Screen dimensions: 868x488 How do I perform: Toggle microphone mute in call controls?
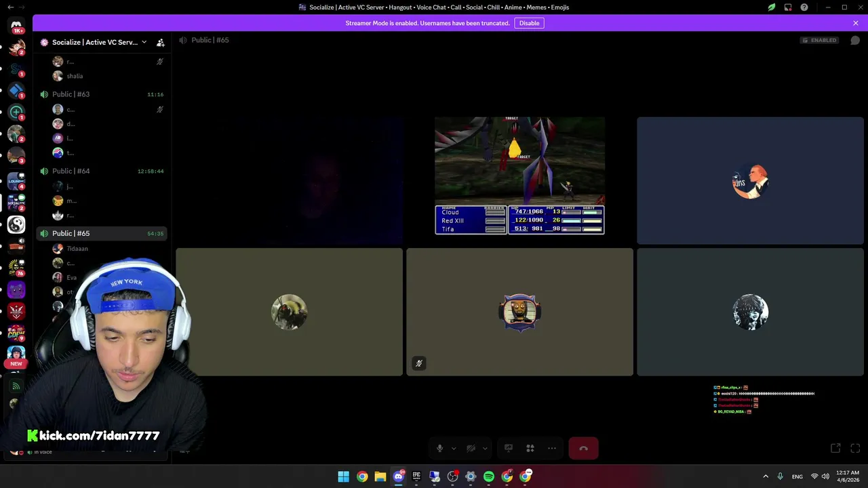(439, 448)
